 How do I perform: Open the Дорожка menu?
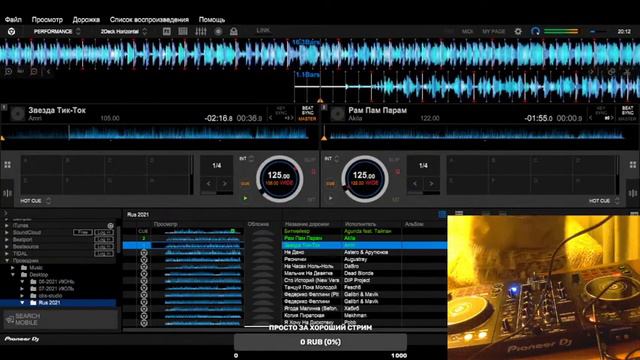pos(86,20)
